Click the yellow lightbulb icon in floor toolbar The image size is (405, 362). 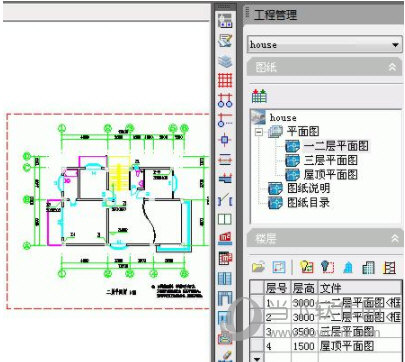coord(307,267)
